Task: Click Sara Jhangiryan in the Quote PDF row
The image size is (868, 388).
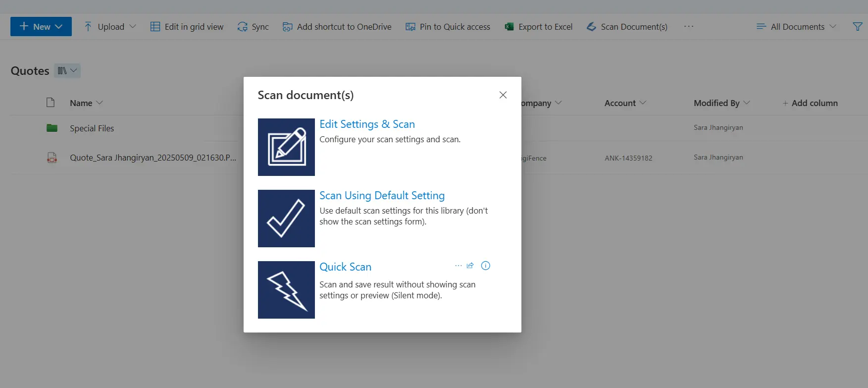Action: 718,157
